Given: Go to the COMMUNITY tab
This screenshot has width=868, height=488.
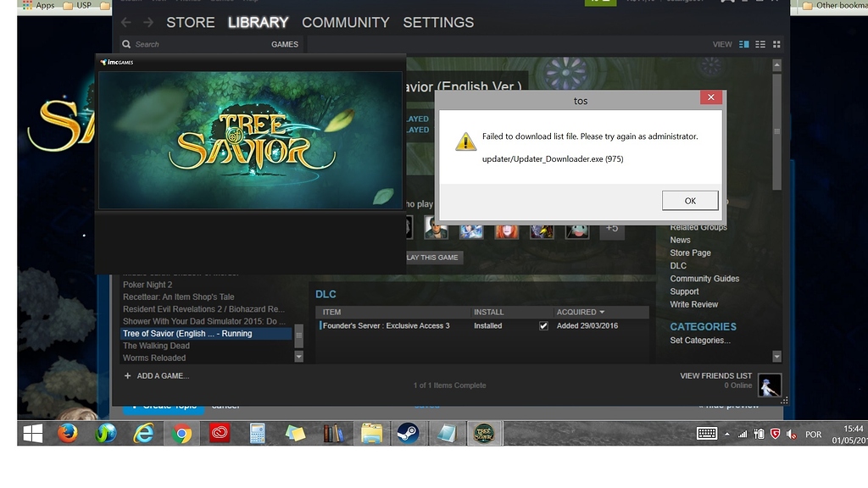Looking at the screenshot, I should click(345, 22).
